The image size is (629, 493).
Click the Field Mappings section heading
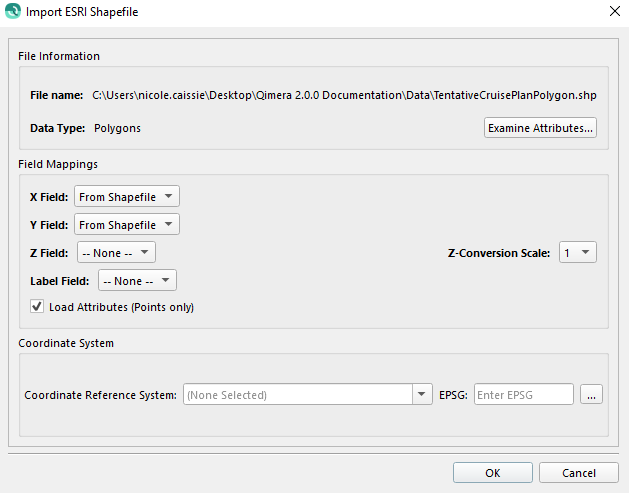tap(58, 164)
